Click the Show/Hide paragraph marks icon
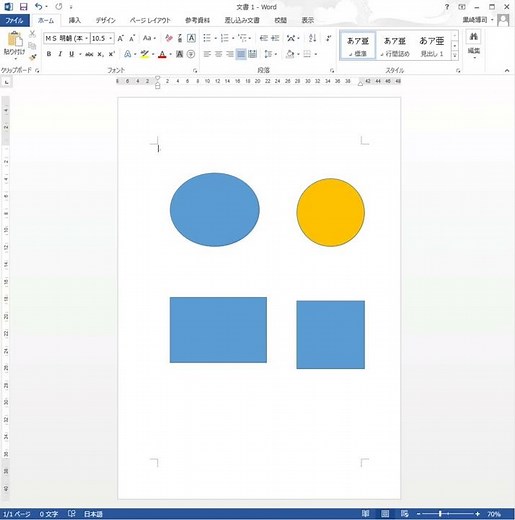 point(328,38)
